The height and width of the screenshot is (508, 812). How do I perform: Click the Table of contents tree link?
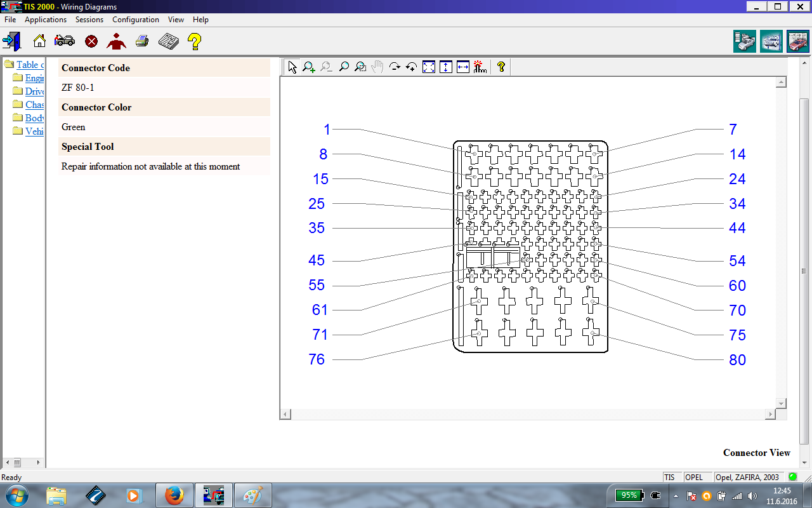coord(30,65)
